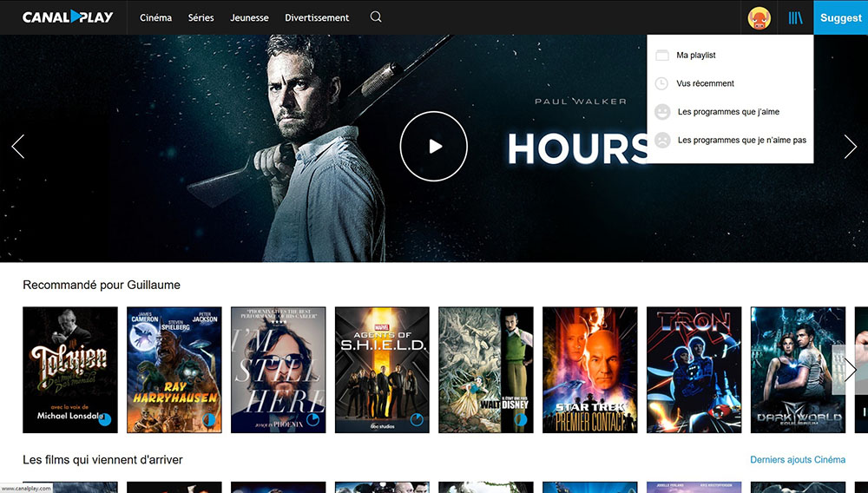Open the Agents of S.H.I.E.L.D. poster
This screenshot has width=868, height=493.
(x=383, y=370)
